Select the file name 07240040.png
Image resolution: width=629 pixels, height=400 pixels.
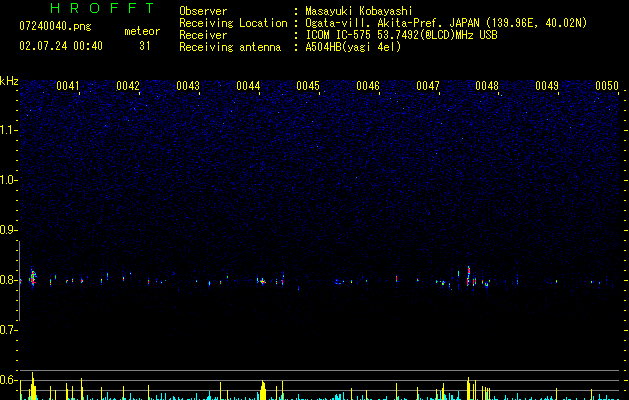[x=55, y=27]
